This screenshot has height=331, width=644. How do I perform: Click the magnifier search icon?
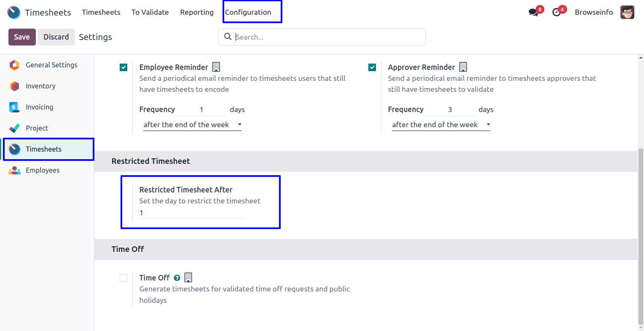228,37
